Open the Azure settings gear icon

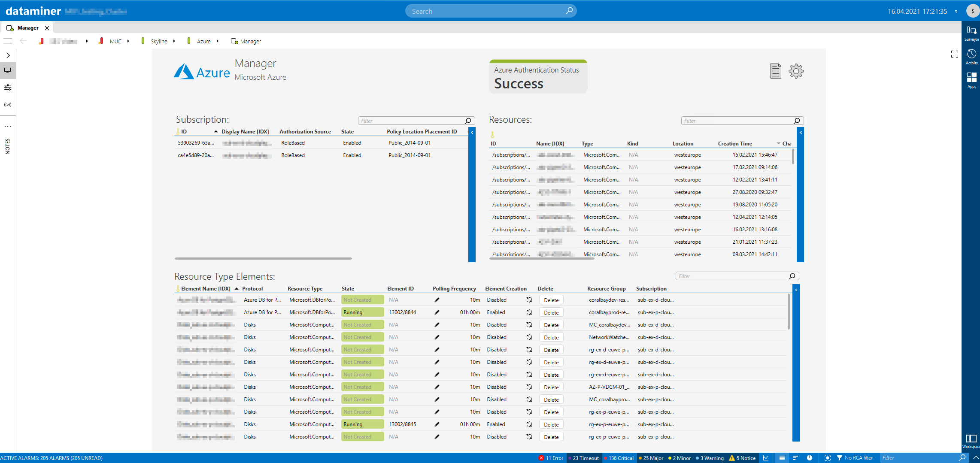796,71
